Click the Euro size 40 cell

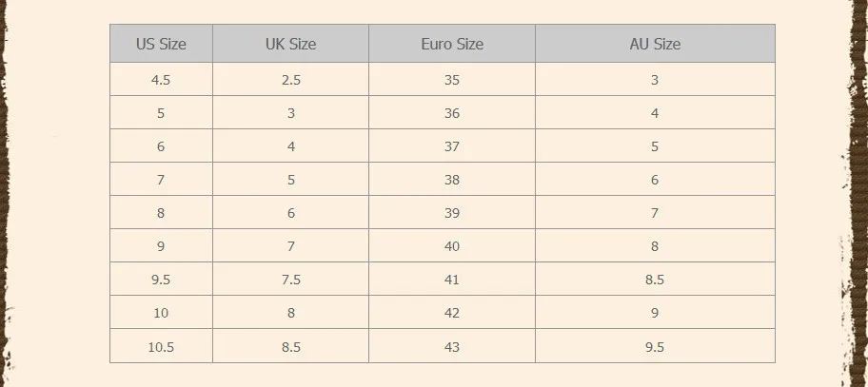point(452,246)
